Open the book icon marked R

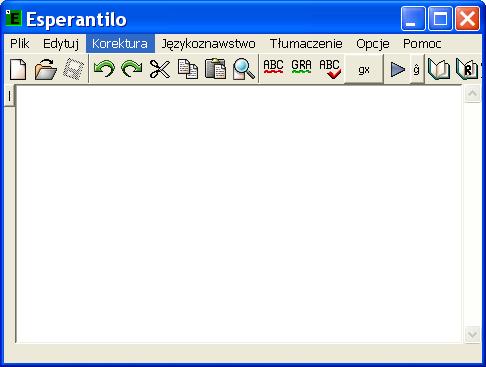467,69
